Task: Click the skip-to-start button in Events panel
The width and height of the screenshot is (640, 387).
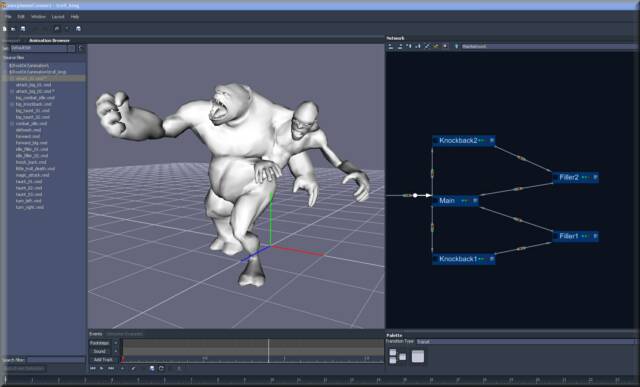Action: tap(93, 369)
